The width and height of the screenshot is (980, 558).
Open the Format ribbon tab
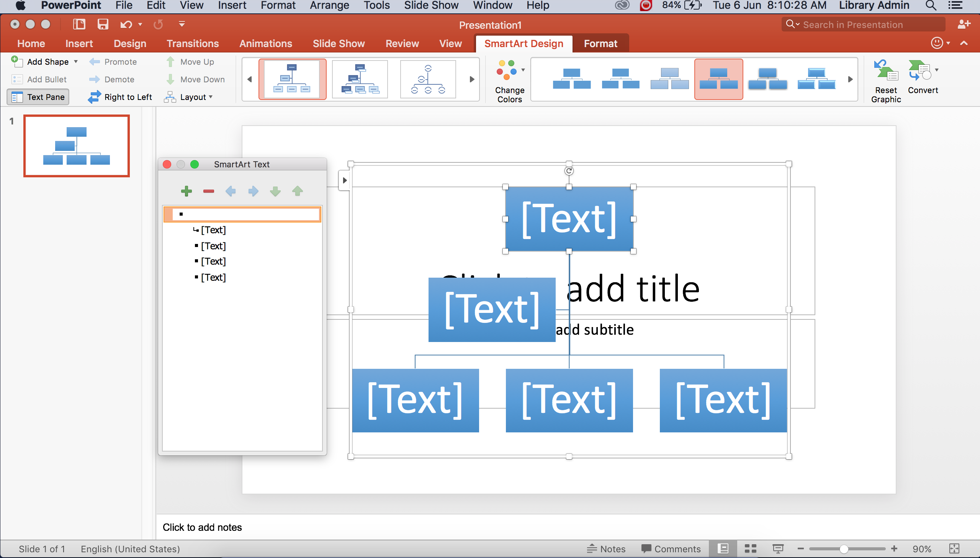point(600,44)
